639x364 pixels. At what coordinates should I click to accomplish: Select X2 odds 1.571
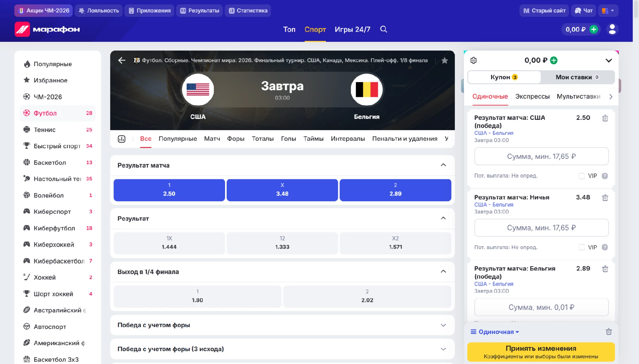(x=395, y=243)
